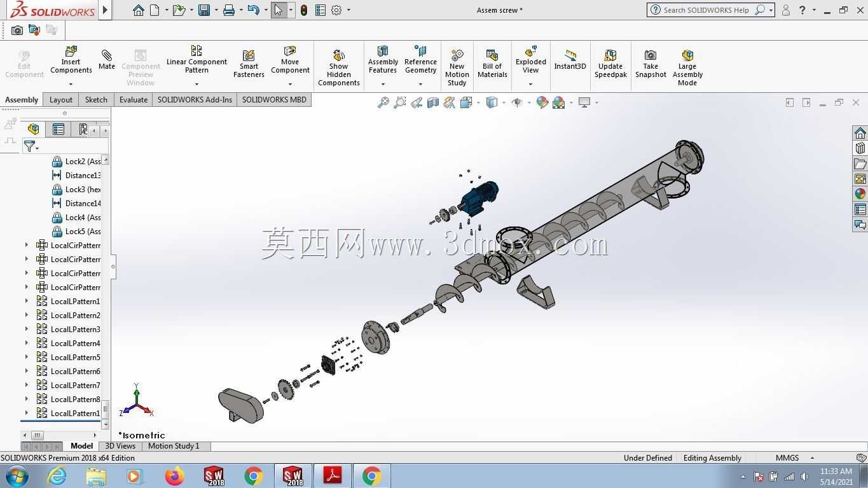This screenshot has height=488, width=868.
Task: Select the Mate tool
Action: click(107, 60)
